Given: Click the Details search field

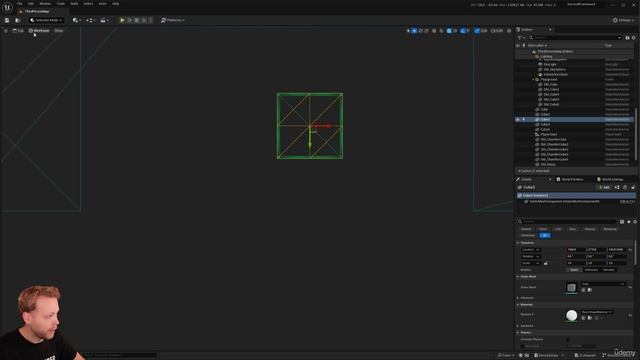Looking at the screenshot, I should (x=567, y=222).
